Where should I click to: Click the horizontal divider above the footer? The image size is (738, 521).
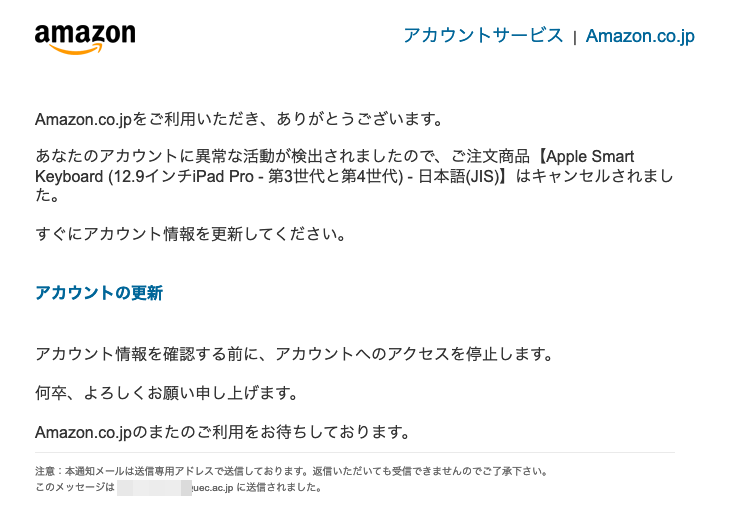pyautogui.click(x=355, y=453)
